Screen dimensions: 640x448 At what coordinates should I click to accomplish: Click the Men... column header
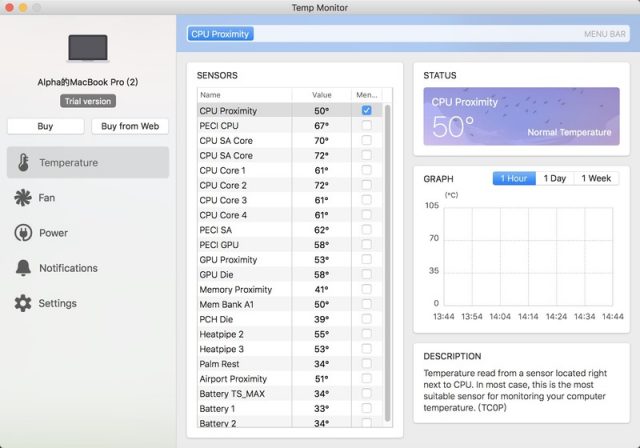367,95
